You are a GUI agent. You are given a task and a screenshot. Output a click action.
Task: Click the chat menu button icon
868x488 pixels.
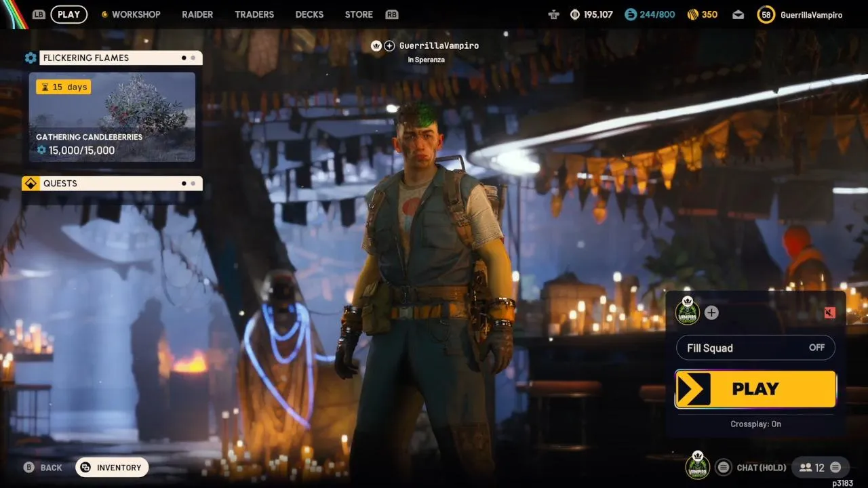(724, 467)
